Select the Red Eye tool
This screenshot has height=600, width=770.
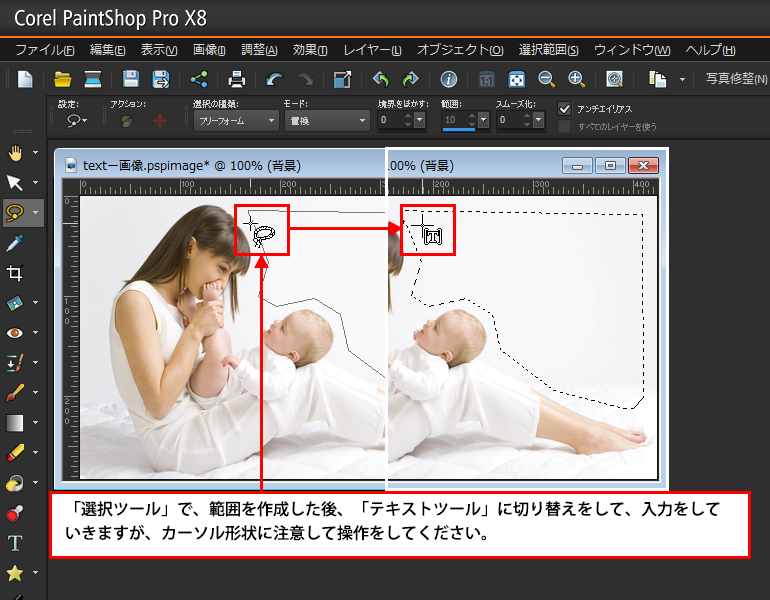pos(15,333)
